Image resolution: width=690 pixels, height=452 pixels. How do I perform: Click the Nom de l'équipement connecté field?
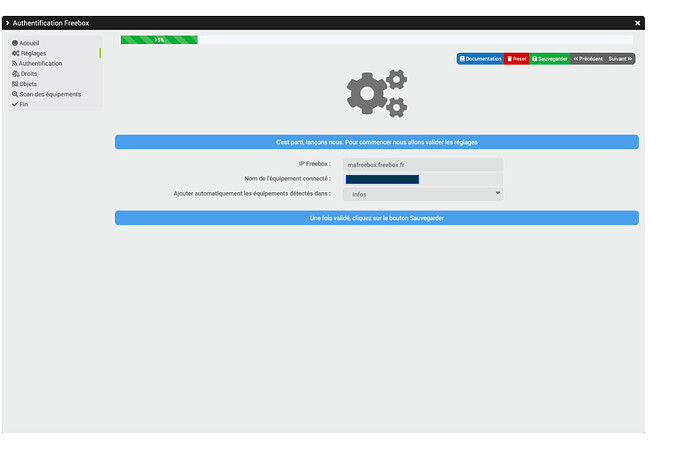tap(423, 179)
